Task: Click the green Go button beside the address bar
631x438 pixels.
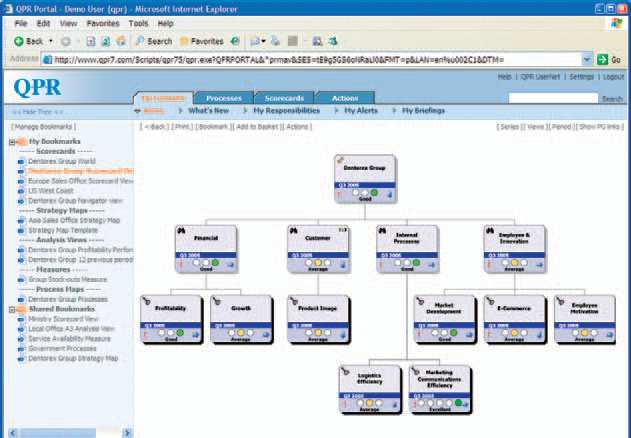Action: [609, 60]
